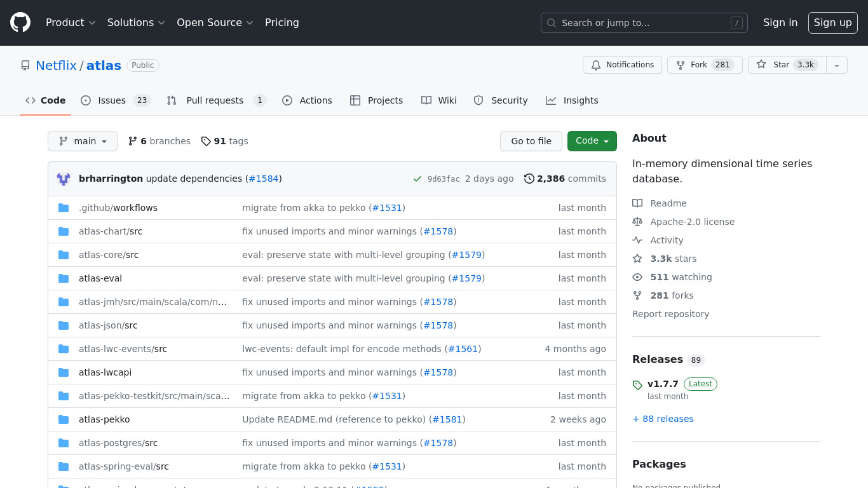
Task: Open the atlas-spring-eval/src folder link
Action: pyautogui.click(x=124, y=466)
